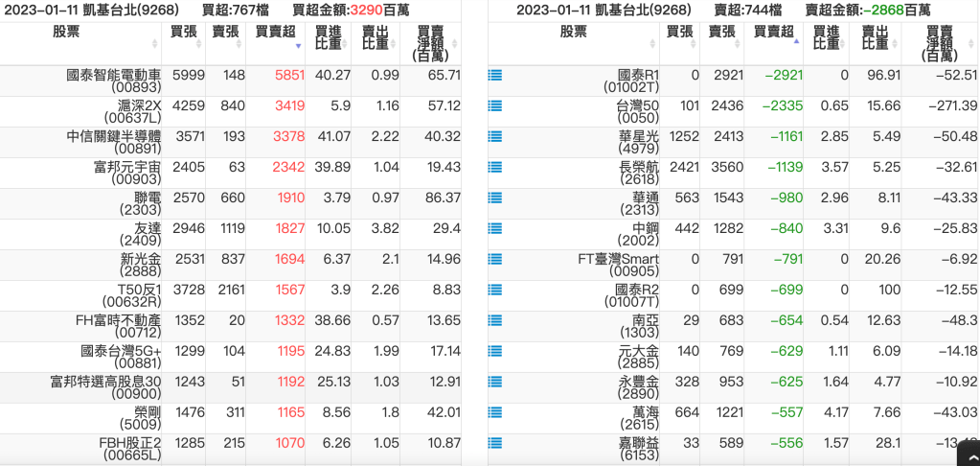
Task: Click the list icon beside 台灣50 row
Action: (495, 105)
